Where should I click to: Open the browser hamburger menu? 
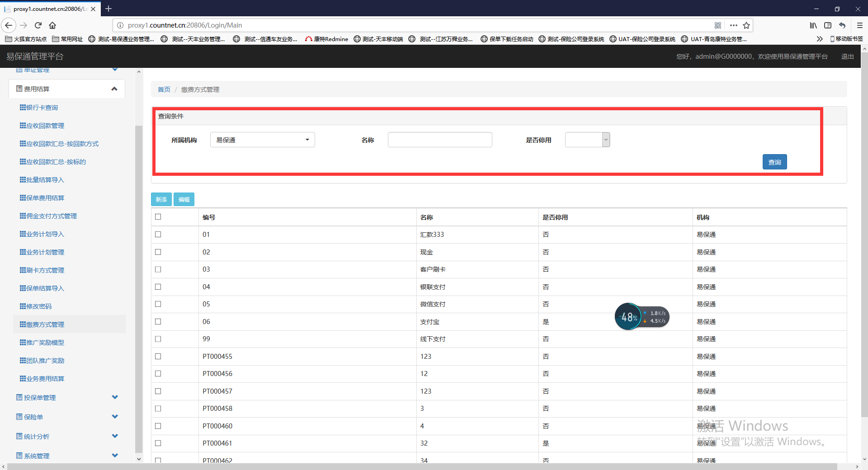click(860, 25)
